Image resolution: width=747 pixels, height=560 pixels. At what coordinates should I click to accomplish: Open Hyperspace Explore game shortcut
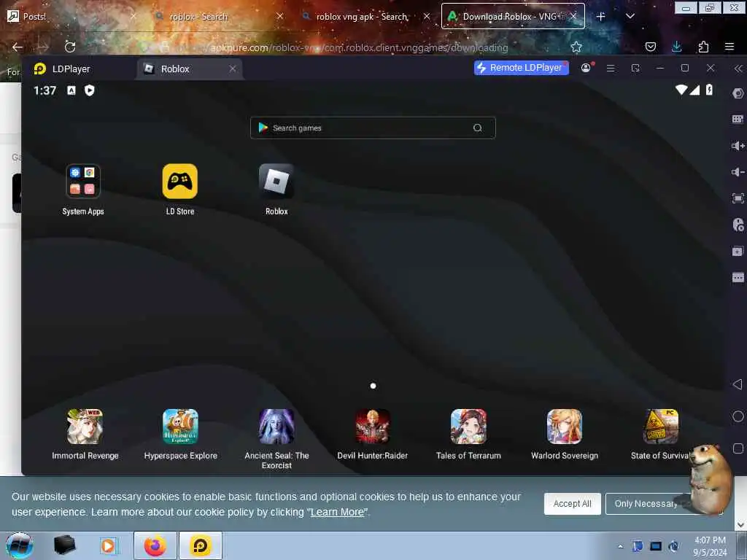click(x=181, y=427)
